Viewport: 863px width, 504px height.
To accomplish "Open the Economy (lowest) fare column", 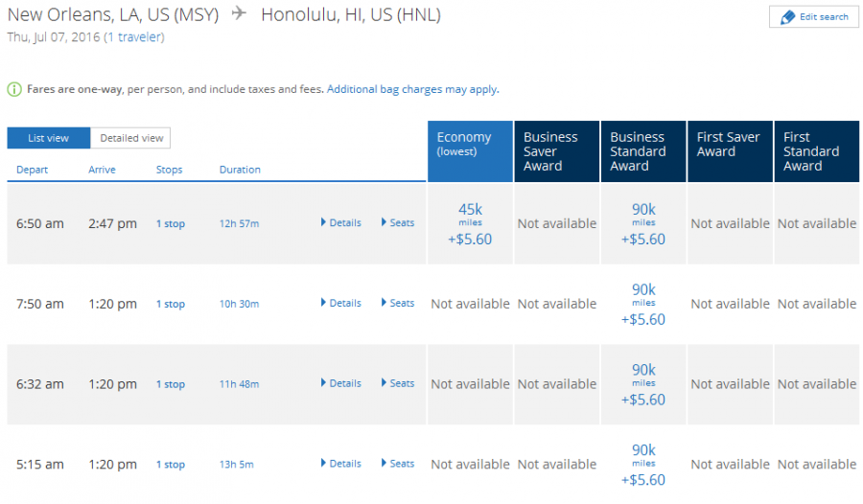I will (470, 150).
